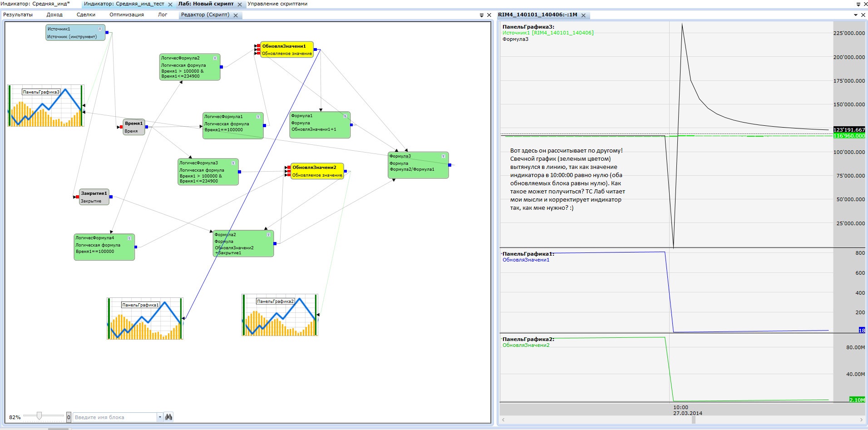
Task: Select the ПанельГрафика2 chart panel block
Action: pos(280,315)
